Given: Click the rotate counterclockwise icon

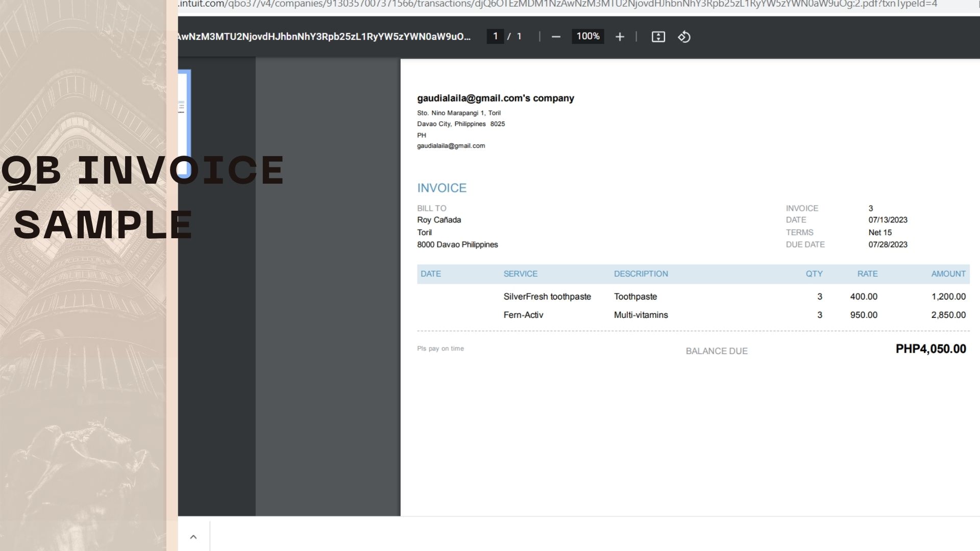Looking at the screenshot, I should [x=684, y=37].
